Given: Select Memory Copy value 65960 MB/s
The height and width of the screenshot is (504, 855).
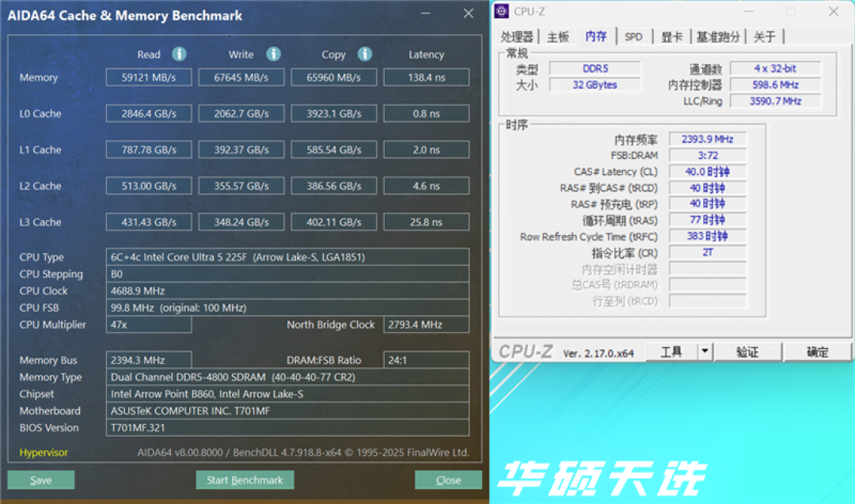Looking at the screenshot, I should pos(334,78).
